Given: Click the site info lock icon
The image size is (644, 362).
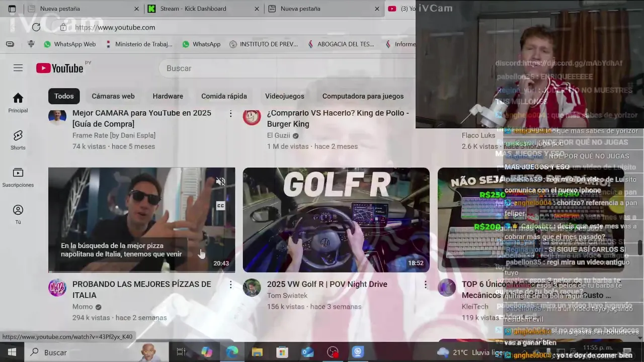Looking at the screenshot, I should click(x=63, y=27).
